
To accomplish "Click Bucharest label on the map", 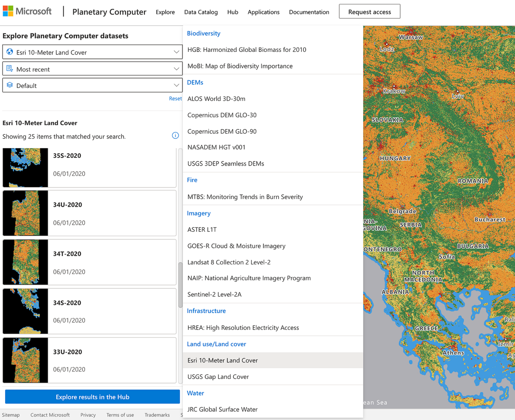I will pyautogui.click(x=490, y=219).
